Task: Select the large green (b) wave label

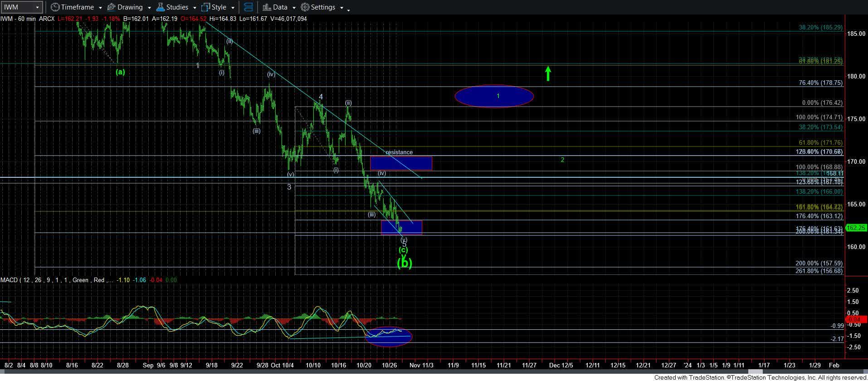Action: 404,263
